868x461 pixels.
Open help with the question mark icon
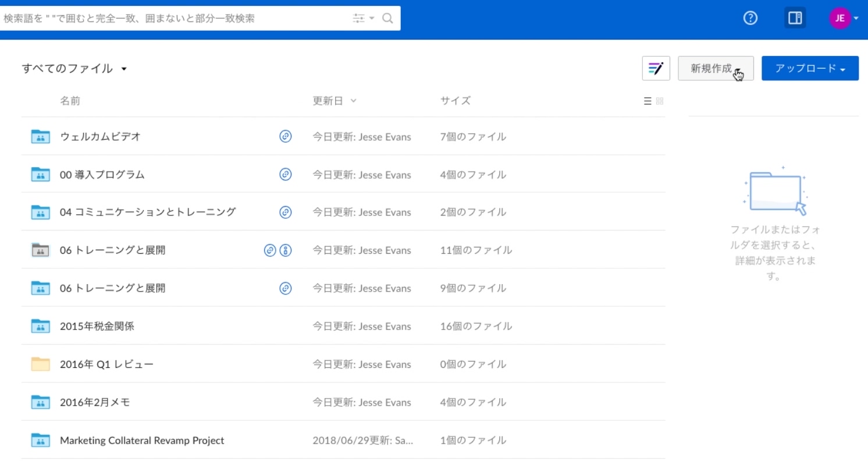(750, 18)
